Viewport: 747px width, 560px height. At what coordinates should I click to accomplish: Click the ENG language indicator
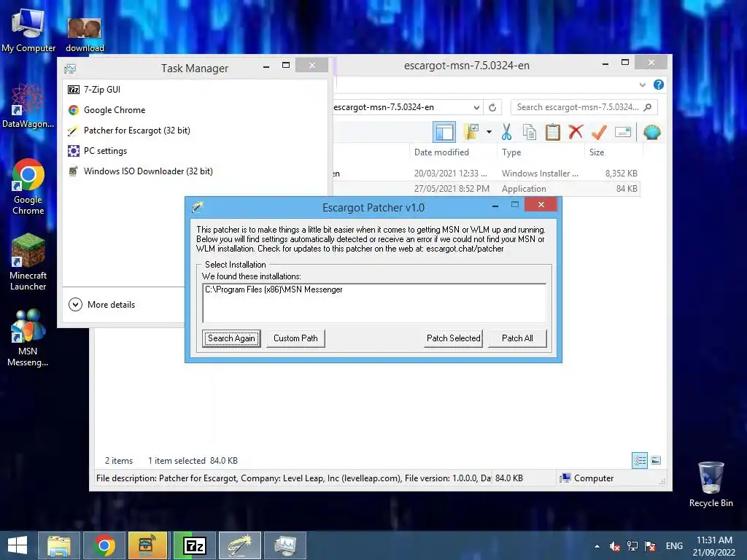674,546
